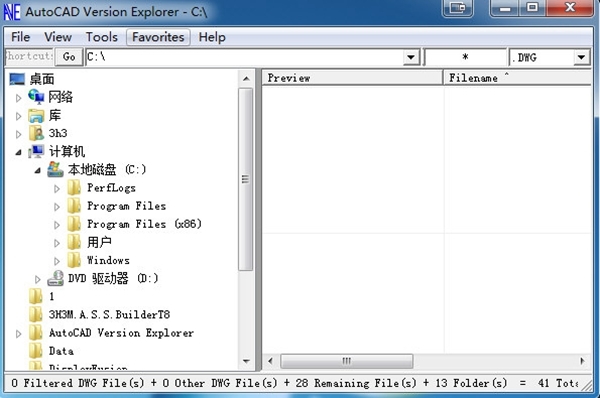Expand the 网络 tree node
Screen dimensions: 600x398
click(18, 98)
